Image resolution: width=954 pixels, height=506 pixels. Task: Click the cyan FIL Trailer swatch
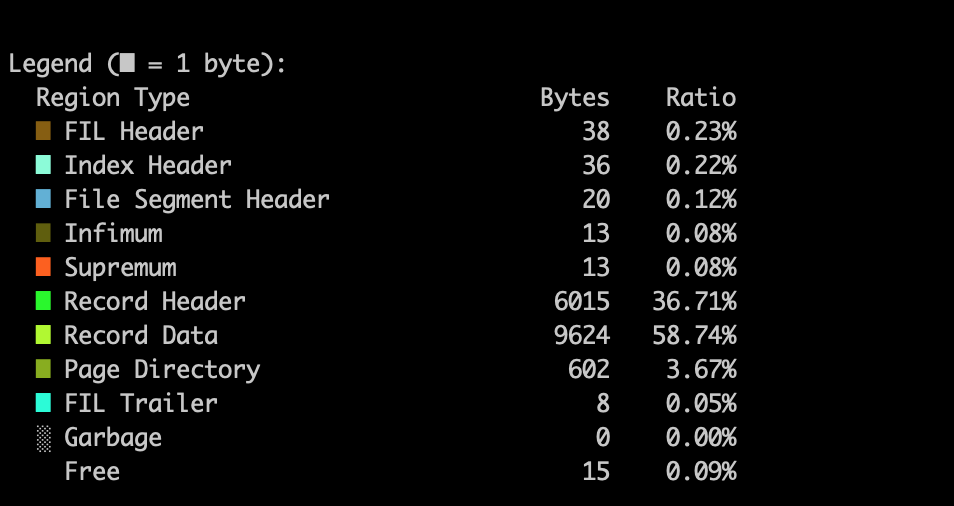pos(43,403)
